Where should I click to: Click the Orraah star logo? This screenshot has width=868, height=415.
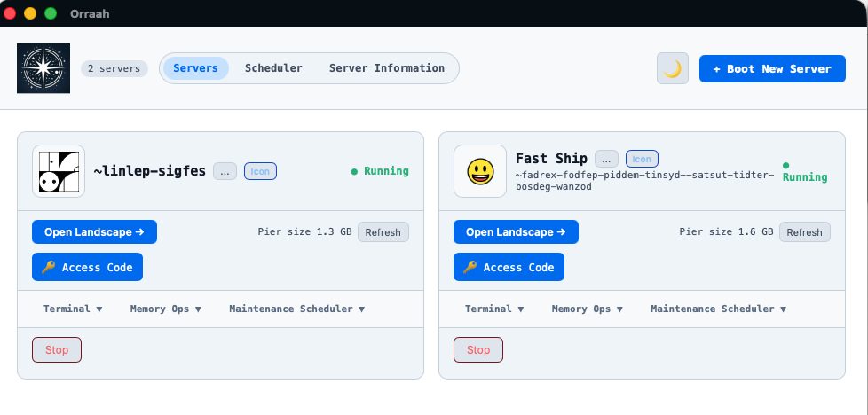click(43, 68)
